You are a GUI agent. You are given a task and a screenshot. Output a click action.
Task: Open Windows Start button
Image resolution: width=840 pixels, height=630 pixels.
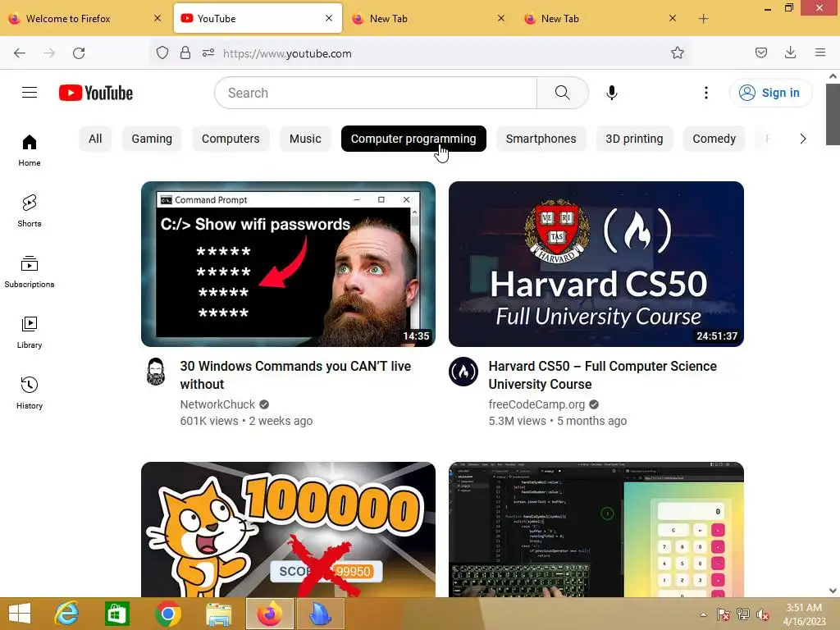(20, 614)
